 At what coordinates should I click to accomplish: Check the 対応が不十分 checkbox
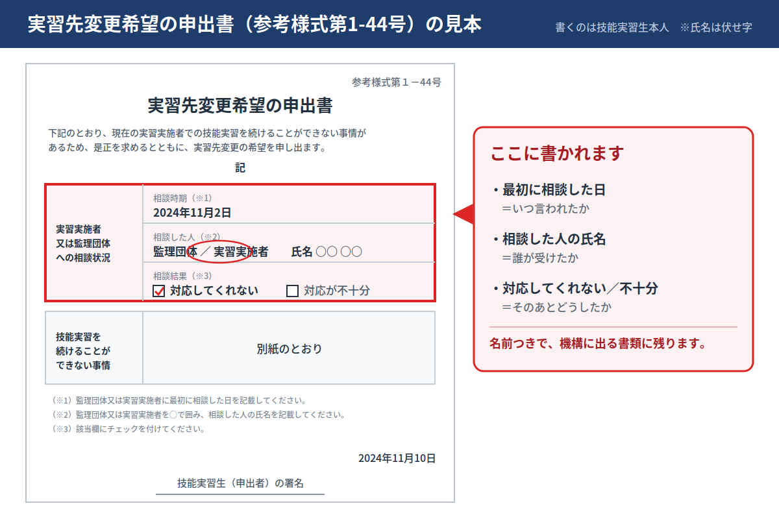292,291
